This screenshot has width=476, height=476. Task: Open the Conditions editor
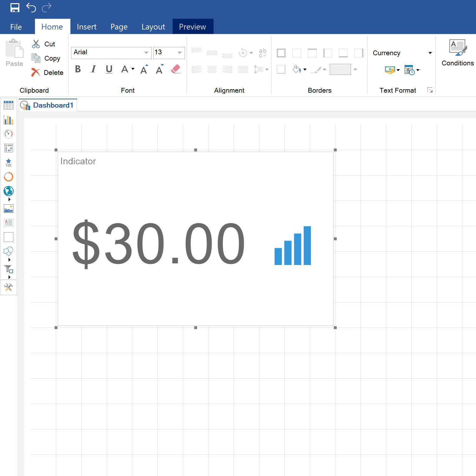click(x=458, y=53)
